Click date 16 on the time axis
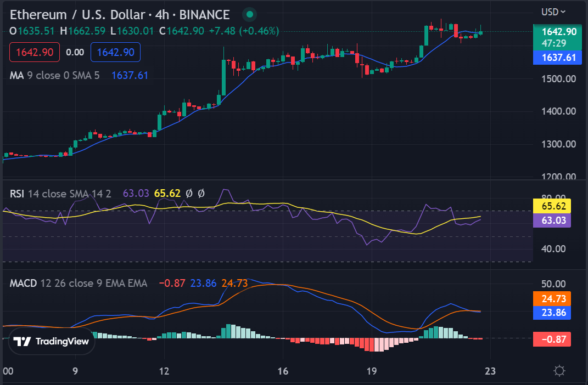Screen dimensions: 588x385 pyautogui.click(x=283, y=371)
